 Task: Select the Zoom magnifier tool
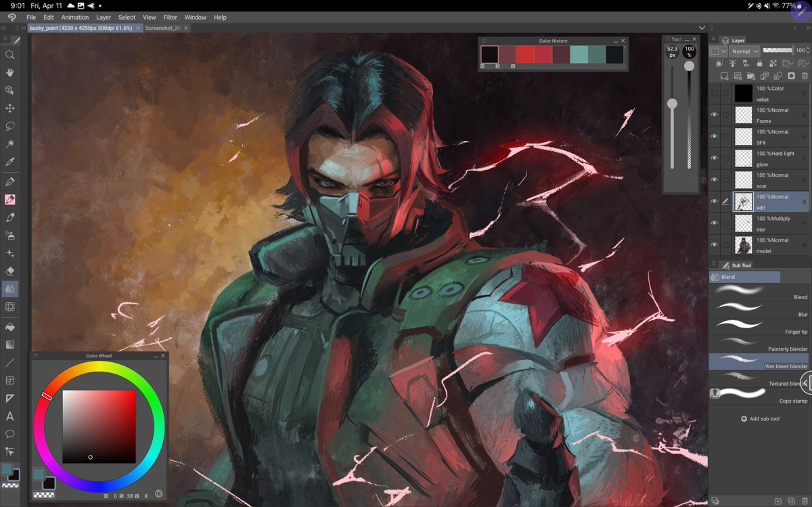pos(10,55)
